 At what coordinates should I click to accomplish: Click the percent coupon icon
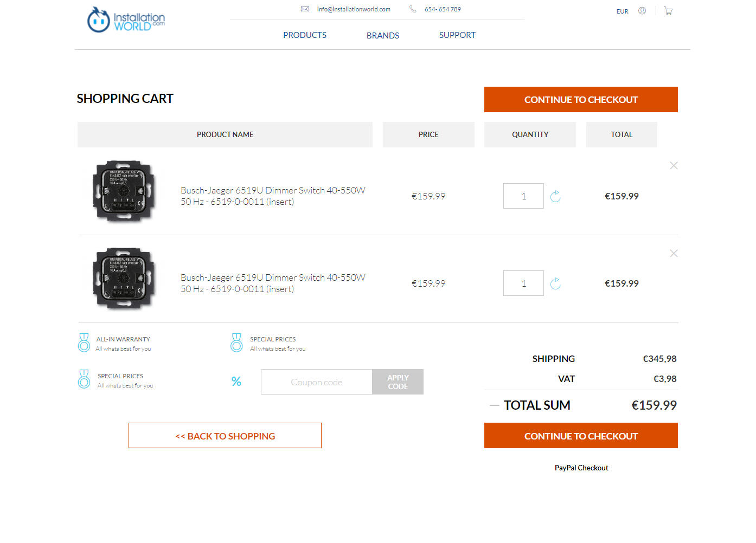click(x=236, y=382)
